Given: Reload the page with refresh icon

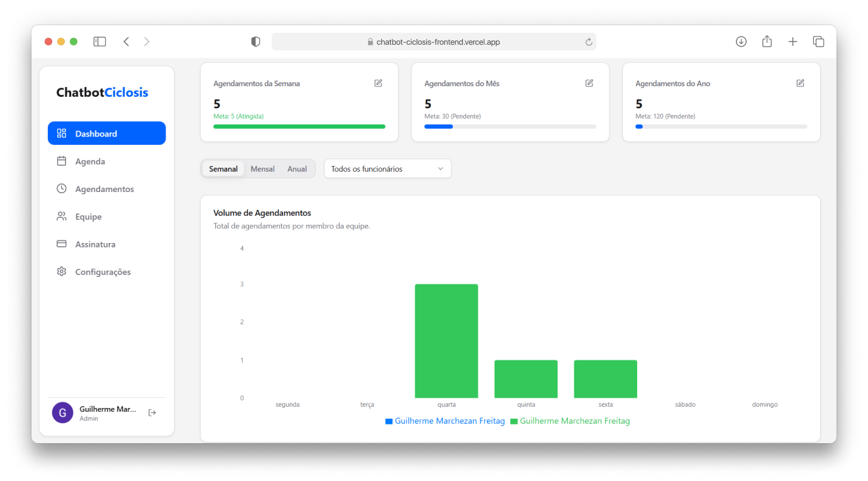Looking at the screenshot, I should (589, 42).
